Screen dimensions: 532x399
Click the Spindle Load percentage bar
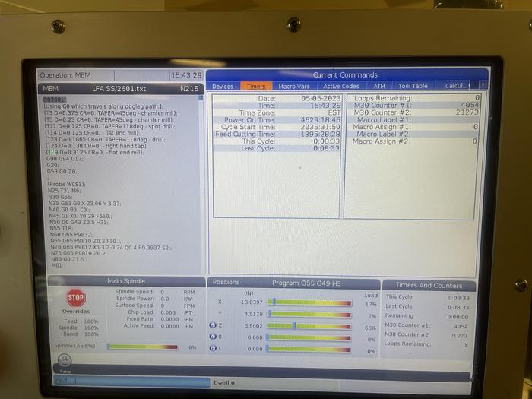coord(142,347)
